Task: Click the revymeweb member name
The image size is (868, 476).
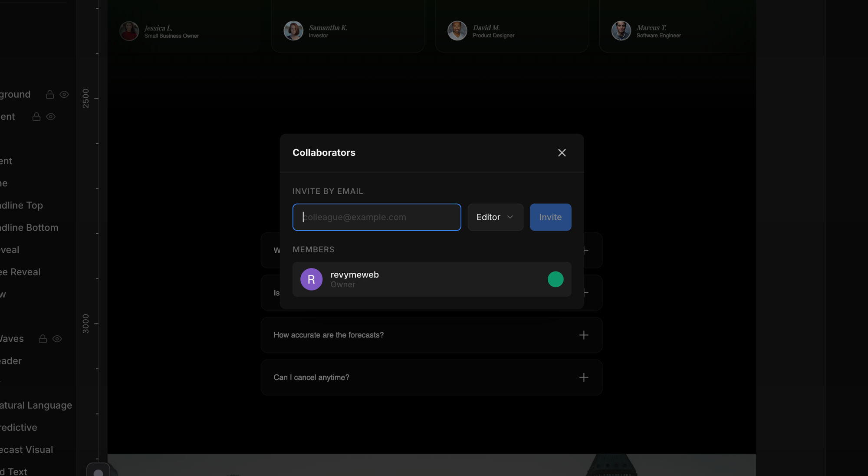Action: [x=355, y=274]
